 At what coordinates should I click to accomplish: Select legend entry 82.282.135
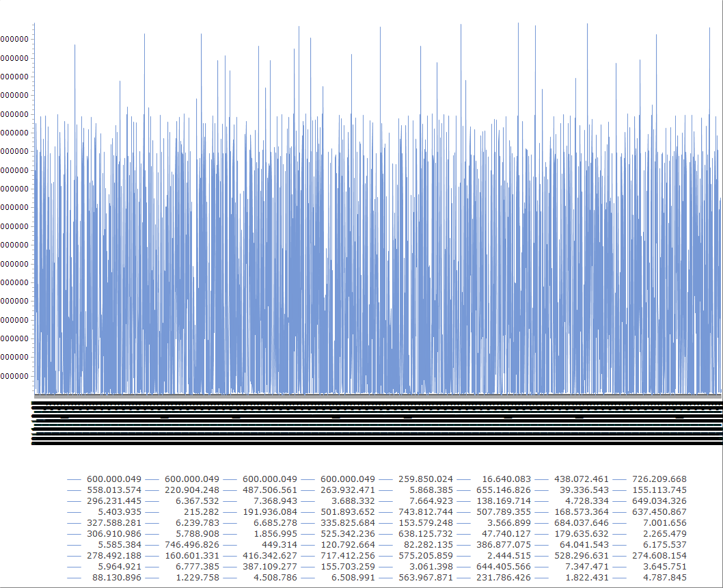tap(428, 545)
